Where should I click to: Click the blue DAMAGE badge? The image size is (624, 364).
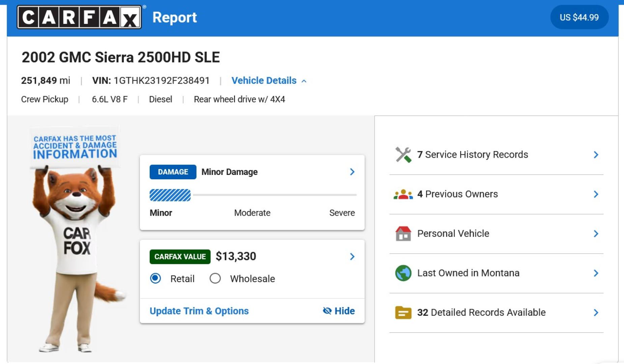(x=173, y=172)
